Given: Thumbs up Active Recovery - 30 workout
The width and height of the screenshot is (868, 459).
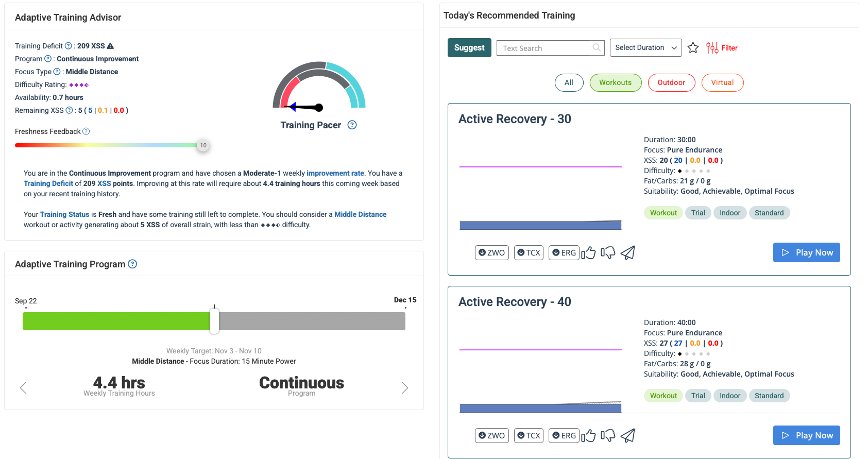Looking at the screenshot, I should pos(588,252).
